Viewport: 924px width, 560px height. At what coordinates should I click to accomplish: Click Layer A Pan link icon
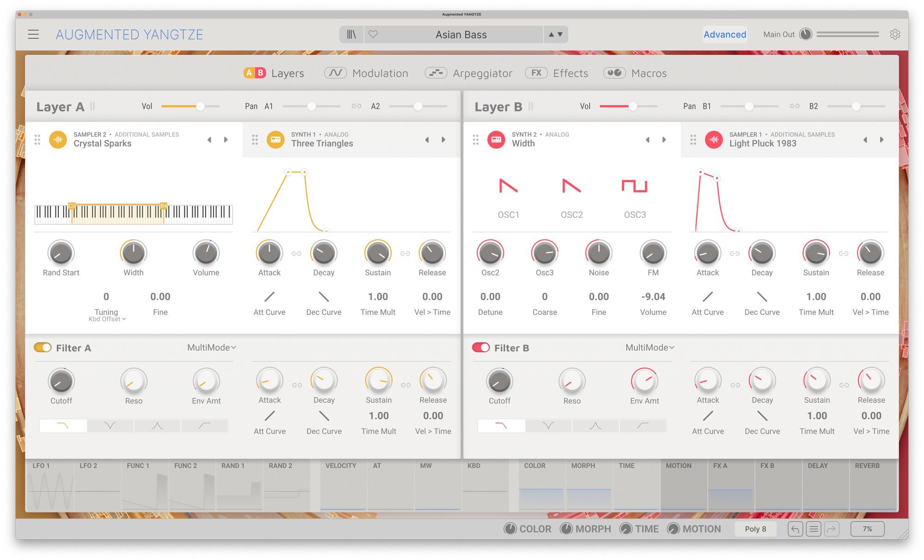tap(356, 106)
